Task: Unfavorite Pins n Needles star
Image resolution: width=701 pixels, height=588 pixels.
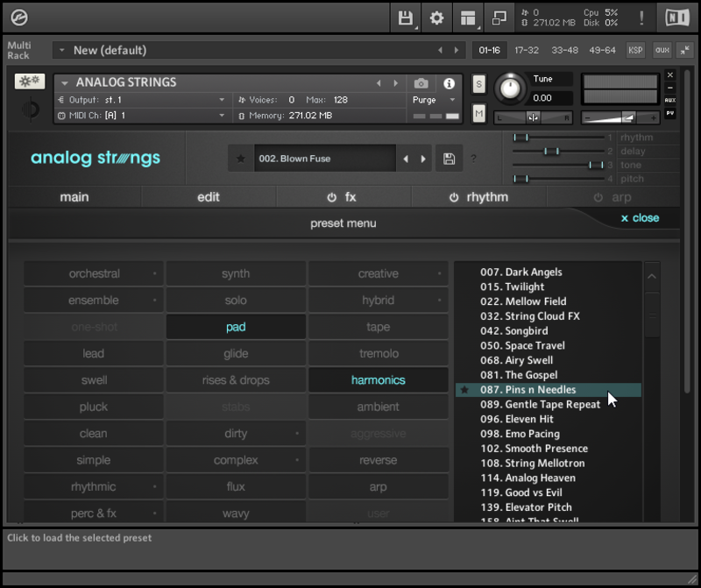Action: tap(465, 390)
